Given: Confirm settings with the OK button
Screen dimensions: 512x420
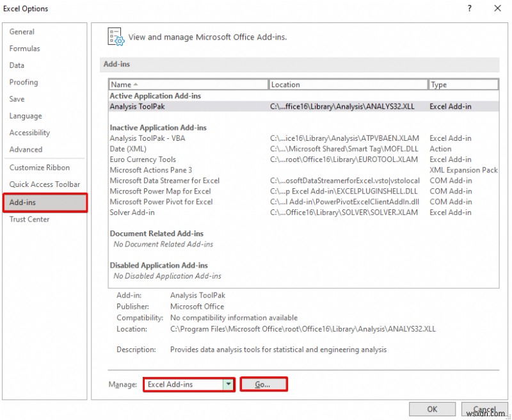Looking at the screenshot, I should click(x=432, y=408).
